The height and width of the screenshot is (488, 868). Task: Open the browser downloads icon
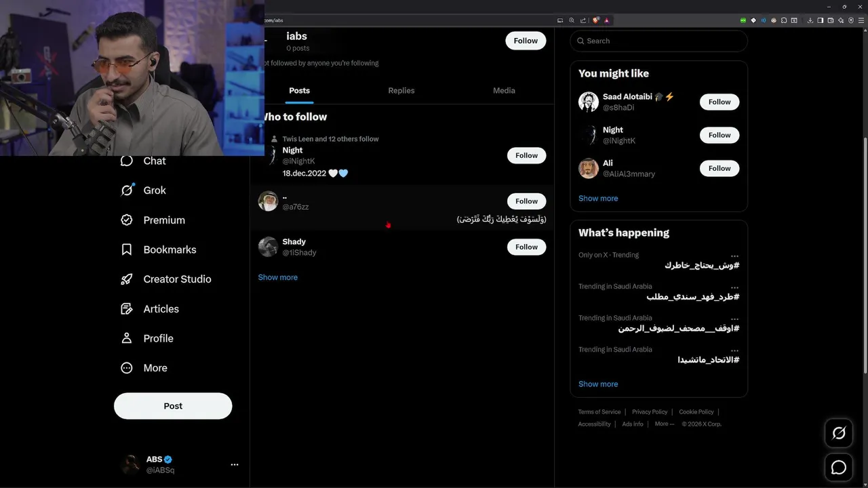810,20
